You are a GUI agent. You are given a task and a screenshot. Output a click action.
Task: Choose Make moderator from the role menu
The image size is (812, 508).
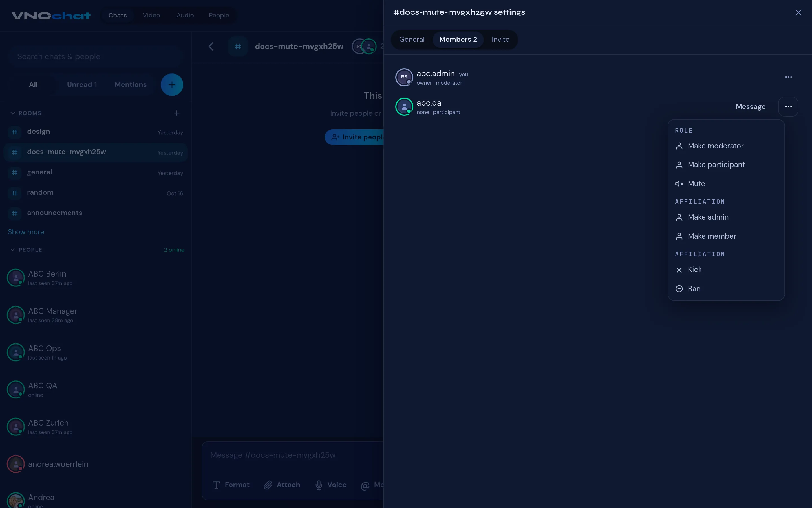[x=726, y=146]
